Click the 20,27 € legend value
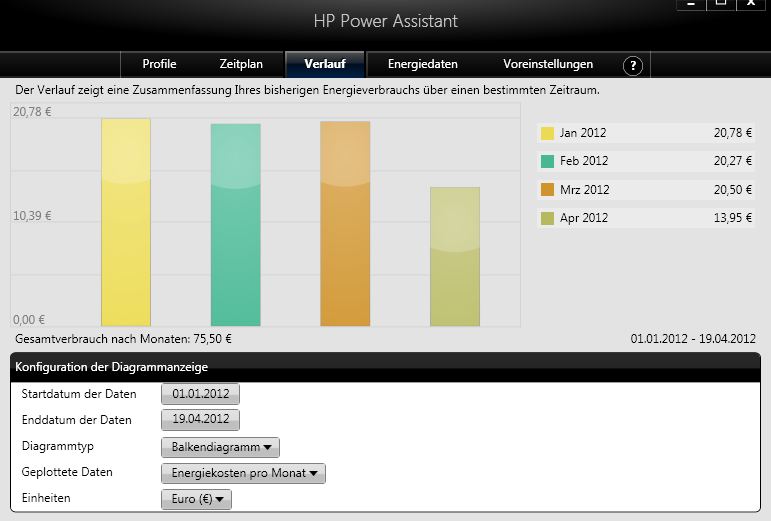This screenshot has width=771, height=521. [733, 161]
